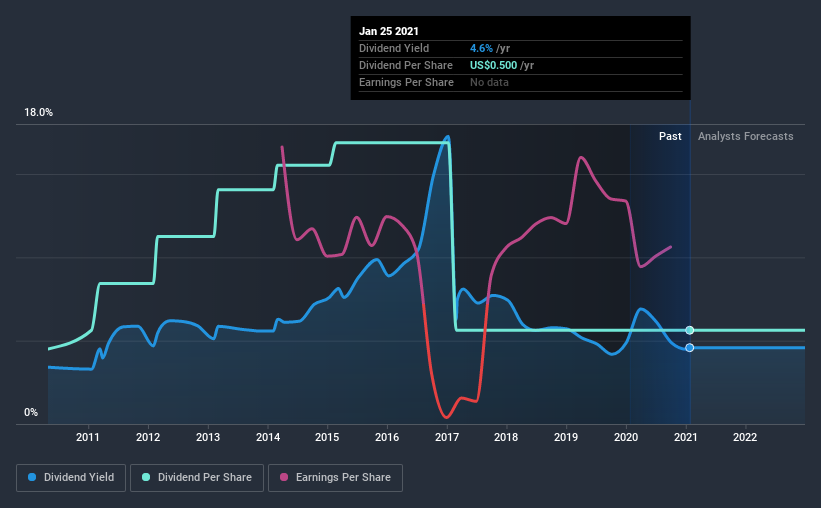Image resolution: width=821 pixels, height=508 pixels.
Task: Click the US$0.500 dividend per share value
Action: pyautogui.click(x=493, y=65)
